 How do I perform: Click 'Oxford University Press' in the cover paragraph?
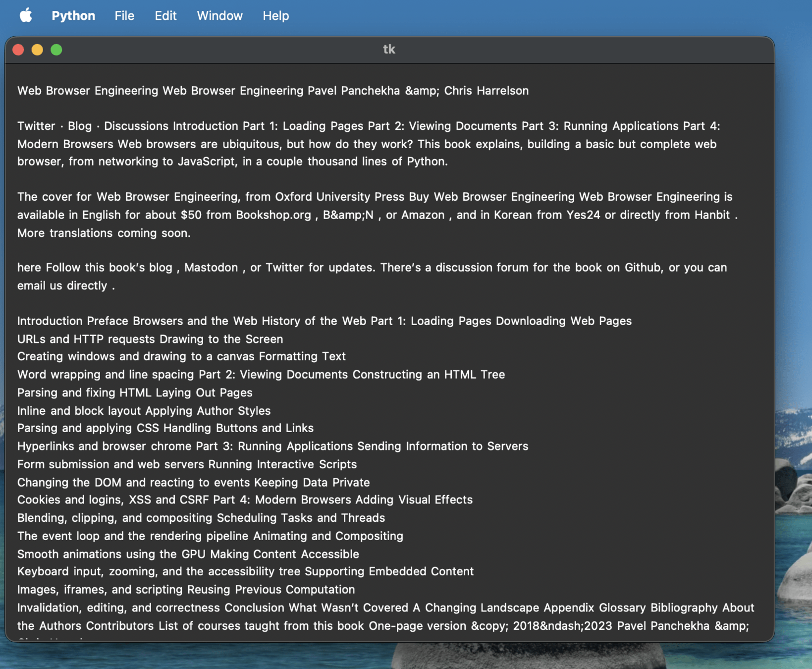tap(340, 197)
